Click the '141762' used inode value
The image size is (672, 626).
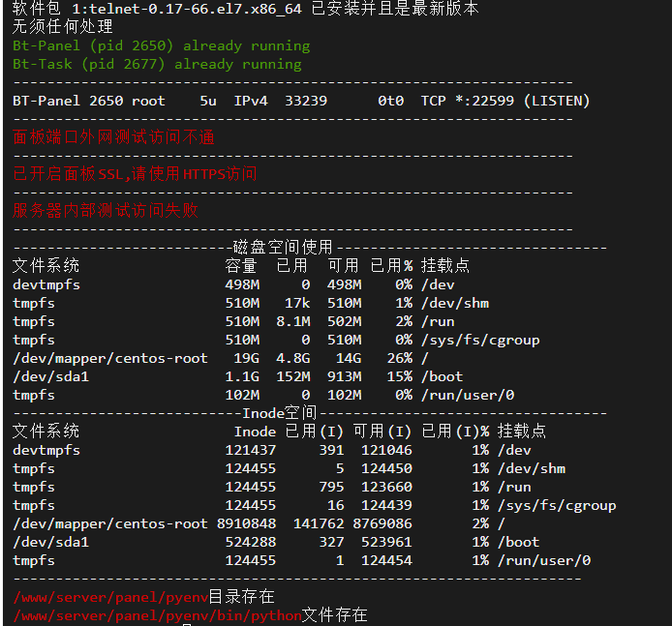pyautogui.click(x=319, y=523)
